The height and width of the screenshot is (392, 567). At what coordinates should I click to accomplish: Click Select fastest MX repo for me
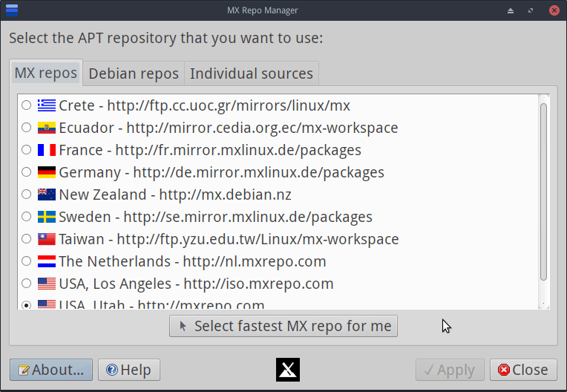[x=283, y=326]
